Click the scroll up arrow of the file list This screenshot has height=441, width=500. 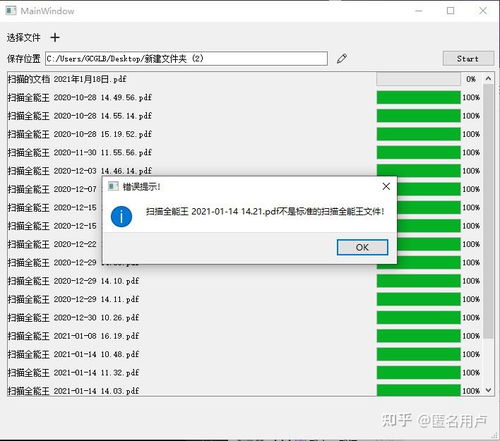click(x=488, y=78)
